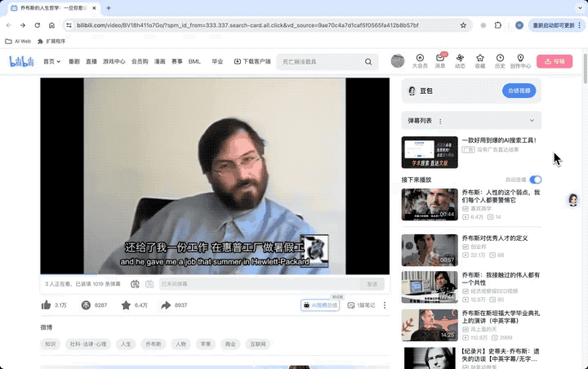Viewport: 588px width, 369px height.
Task: Like the video with thumbs-up icon
Action: [46, 305]
